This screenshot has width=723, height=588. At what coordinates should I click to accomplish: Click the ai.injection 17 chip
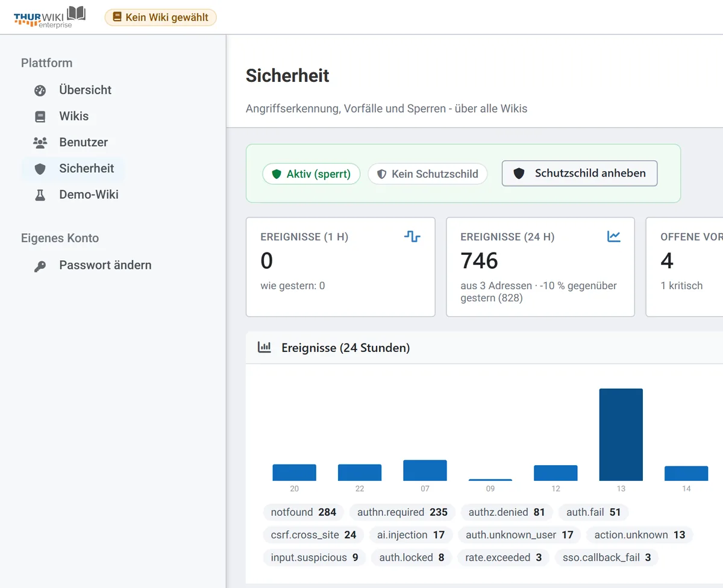tap(411, 535)
